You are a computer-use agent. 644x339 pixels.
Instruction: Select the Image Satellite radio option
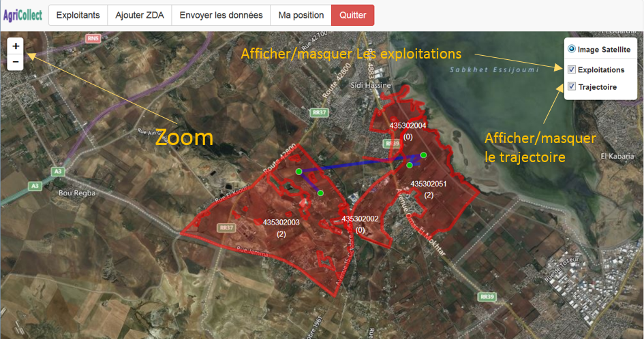[571, 49]
